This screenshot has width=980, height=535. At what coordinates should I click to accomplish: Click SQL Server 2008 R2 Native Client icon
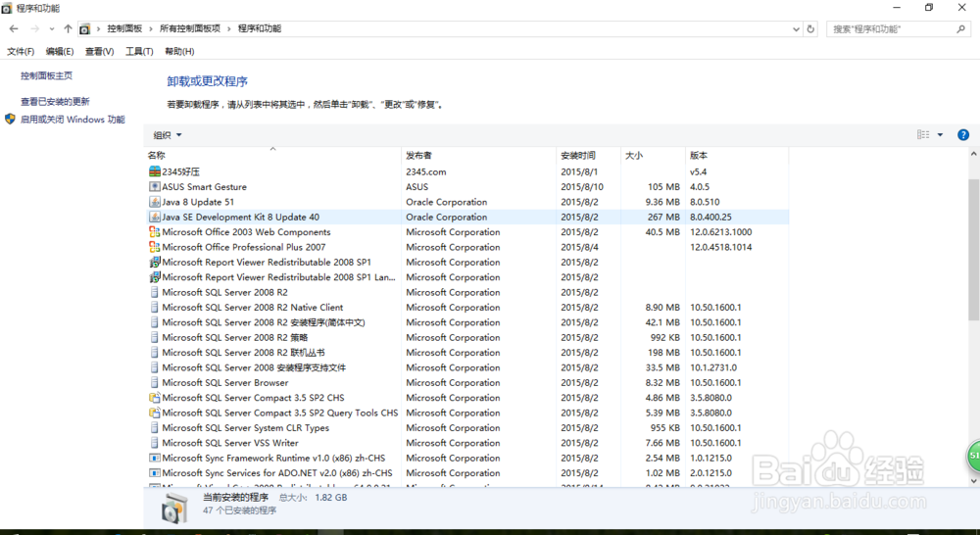(x=155, y=307)
